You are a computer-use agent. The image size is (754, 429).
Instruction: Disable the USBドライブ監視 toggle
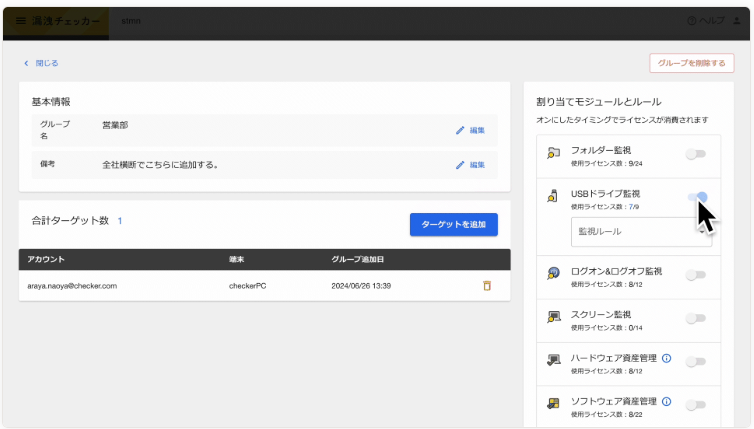click(x=697, y=197)
